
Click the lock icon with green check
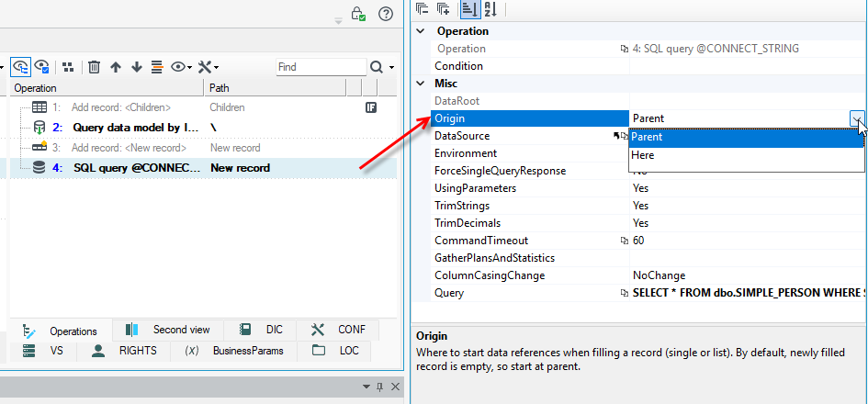[x=358, y=13]
